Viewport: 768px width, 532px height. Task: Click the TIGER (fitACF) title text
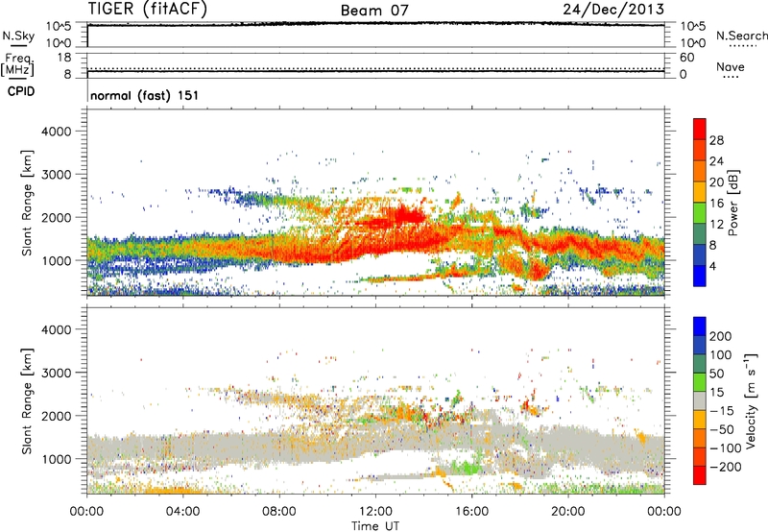pyautogui.click(x=148, y=10)
